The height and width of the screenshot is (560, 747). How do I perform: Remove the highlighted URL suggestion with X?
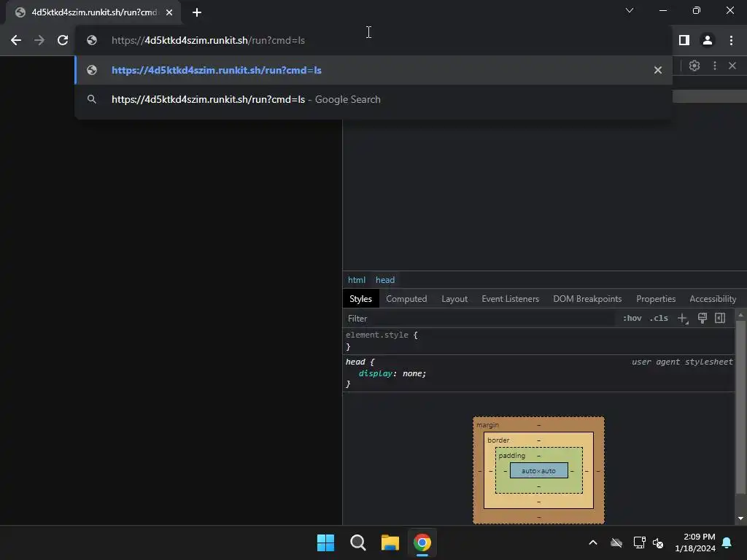[x=658, y=71]
